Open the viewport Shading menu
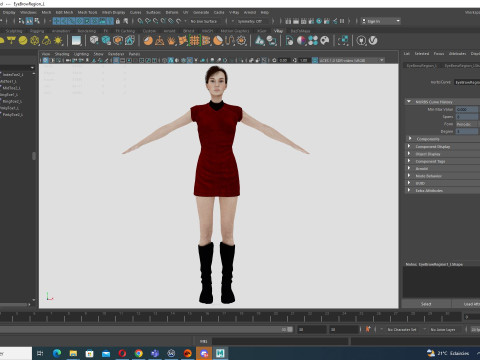 [x=62, y=54]
